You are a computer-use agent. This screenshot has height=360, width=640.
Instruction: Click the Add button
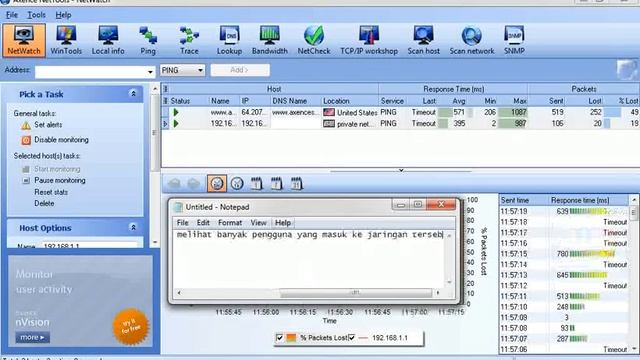coord(240,70)
